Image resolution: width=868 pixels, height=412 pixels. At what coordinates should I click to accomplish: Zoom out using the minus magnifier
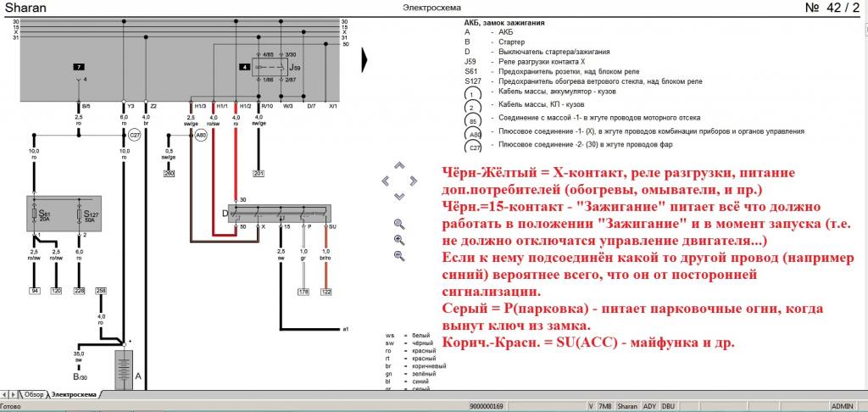coord(398,256)
